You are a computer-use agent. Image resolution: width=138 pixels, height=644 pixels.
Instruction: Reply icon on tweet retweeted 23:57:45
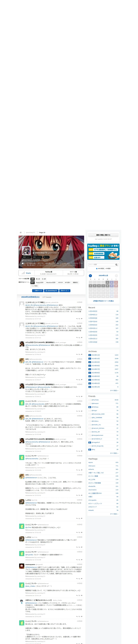click(x=77, y=319)
